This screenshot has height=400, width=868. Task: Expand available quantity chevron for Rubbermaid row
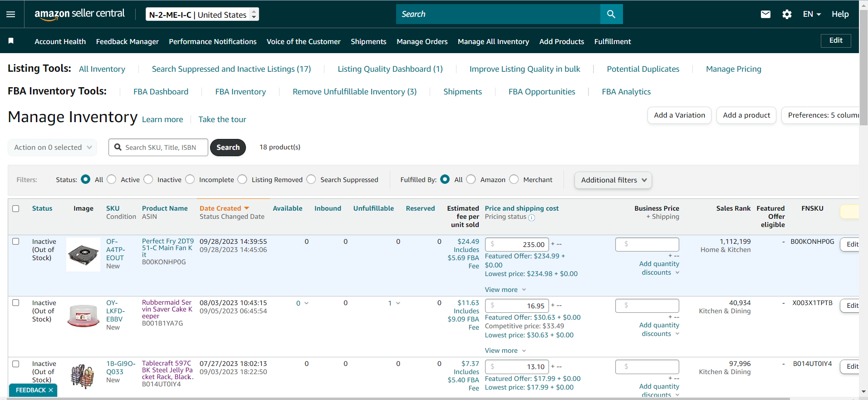coord(307,303)
